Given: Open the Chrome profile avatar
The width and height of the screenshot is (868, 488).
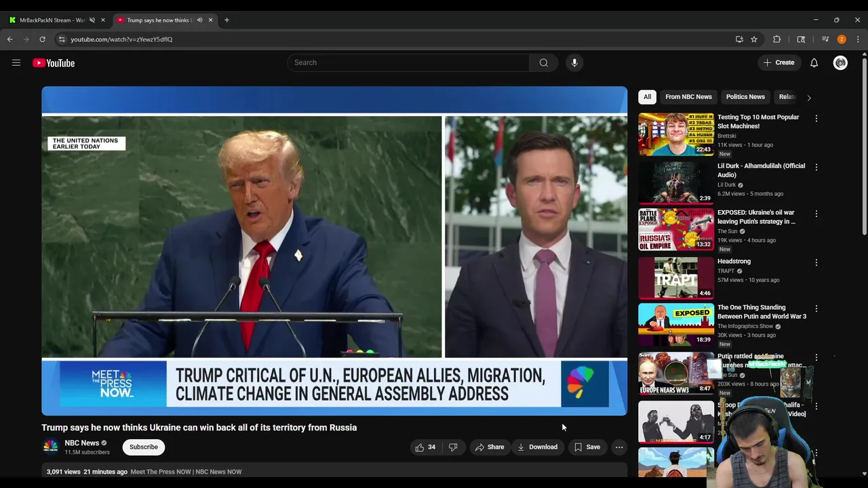Looking at the screenshot, I should (842, 39).
